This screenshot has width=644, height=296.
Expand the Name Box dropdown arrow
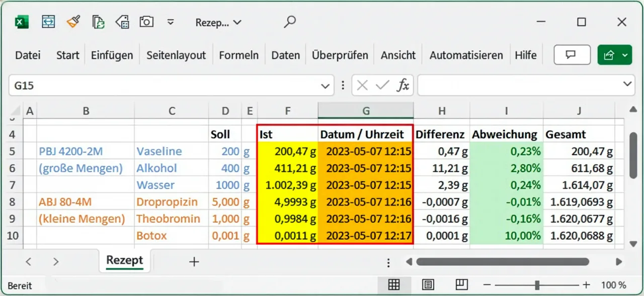point(325,86)
